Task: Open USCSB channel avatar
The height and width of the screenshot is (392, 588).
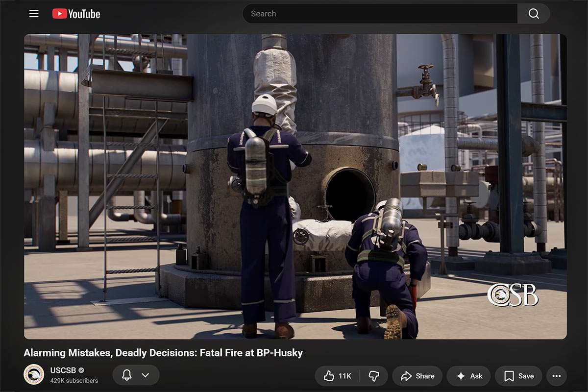Action: pyautogui.click(x=34, y=375)
